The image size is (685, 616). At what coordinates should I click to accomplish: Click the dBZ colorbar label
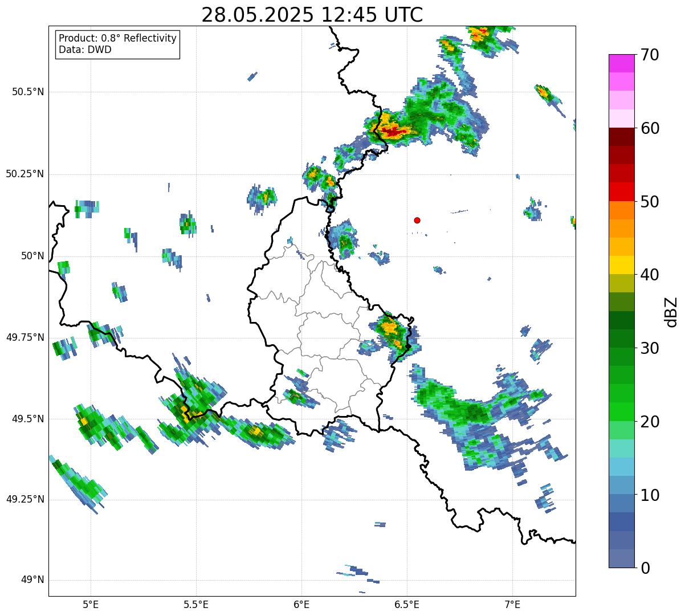pyautogui.click(x=671, y=312)
